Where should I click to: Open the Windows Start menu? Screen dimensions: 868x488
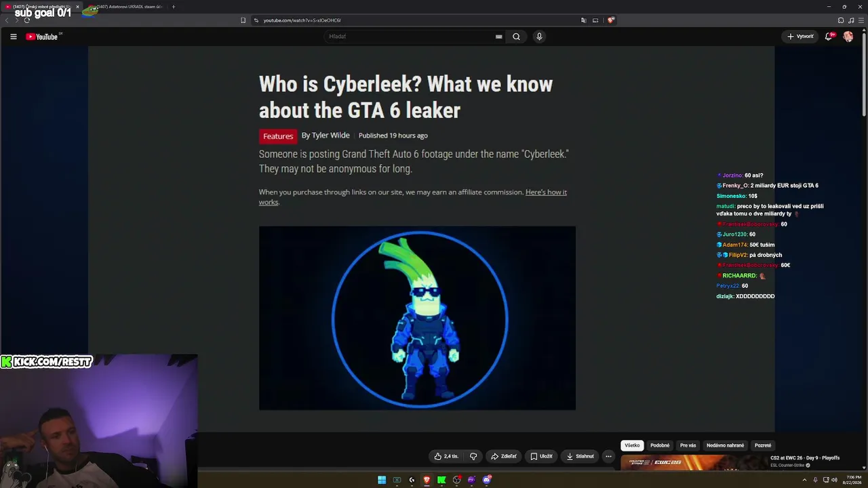[x=382, y=480]
